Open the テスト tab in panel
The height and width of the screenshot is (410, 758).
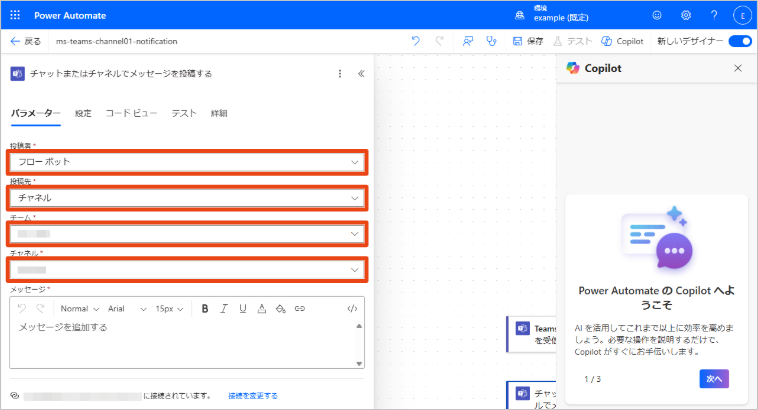(184, 113)
